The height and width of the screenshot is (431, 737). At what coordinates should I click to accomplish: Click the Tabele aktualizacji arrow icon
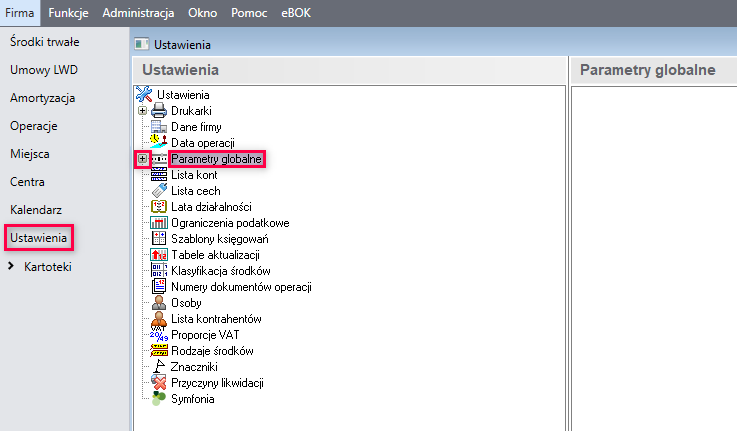click(159, 255)
